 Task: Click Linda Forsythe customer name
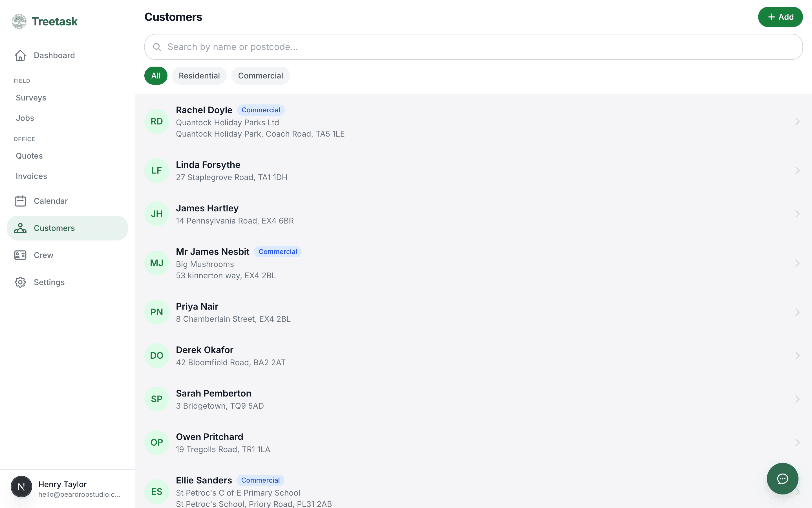pyautogui.click(x=208, y=165)
